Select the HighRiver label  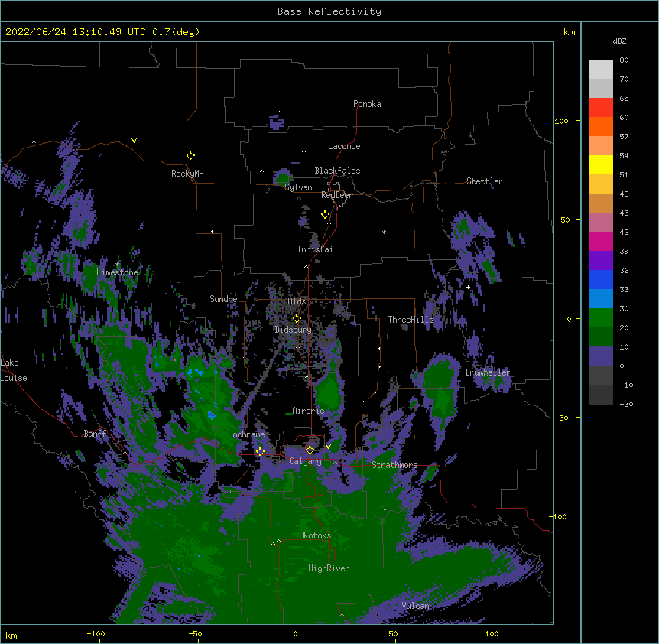(x=329, y=568)
